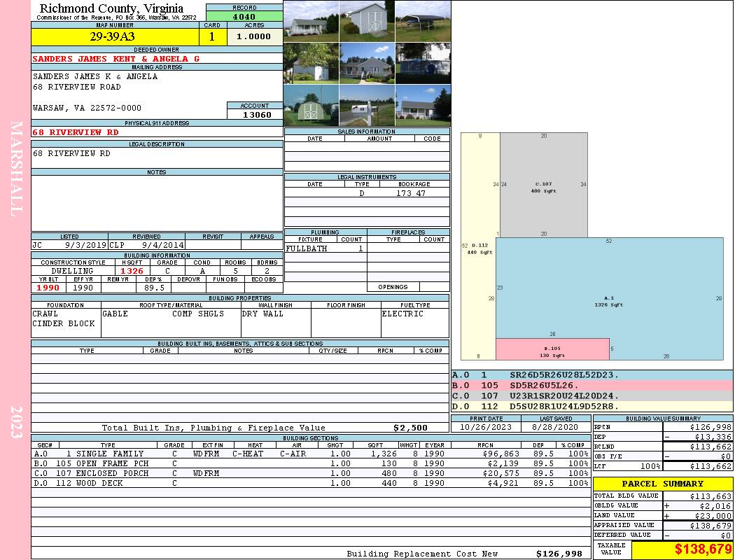Click red taxable value $138,679

pyautogui.click(x=703, y=549)
